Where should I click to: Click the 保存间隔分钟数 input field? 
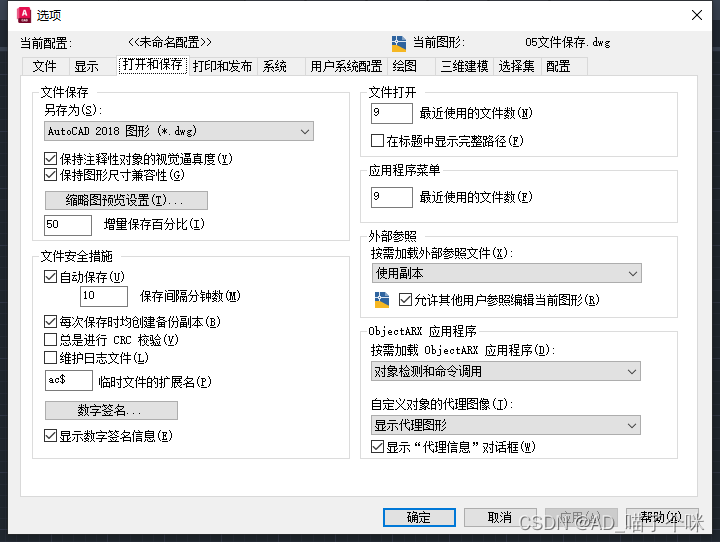click(104, 296)
